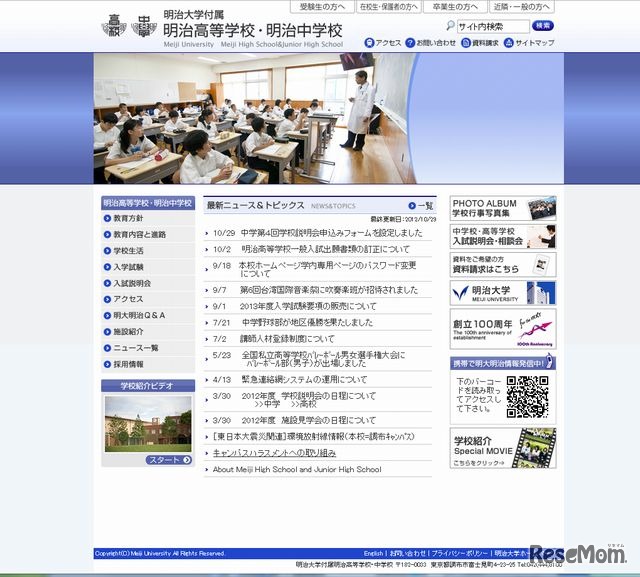Open 資料請求はこちら banner
Image resolution: width=640 pixels, height=577 pixels.
coord(503,264)
